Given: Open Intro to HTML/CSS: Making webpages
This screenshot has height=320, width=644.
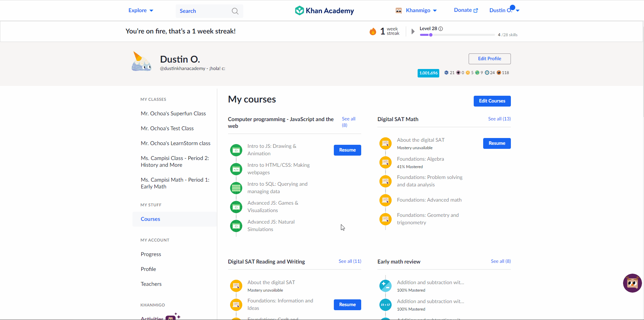Looking at the screenshot, I should (x=278, y=169).
